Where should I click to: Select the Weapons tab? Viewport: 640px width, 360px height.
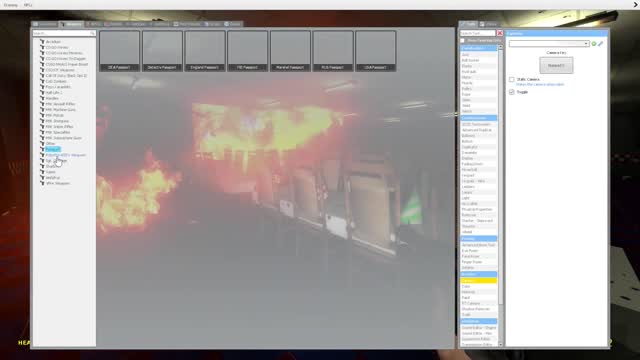71,24
